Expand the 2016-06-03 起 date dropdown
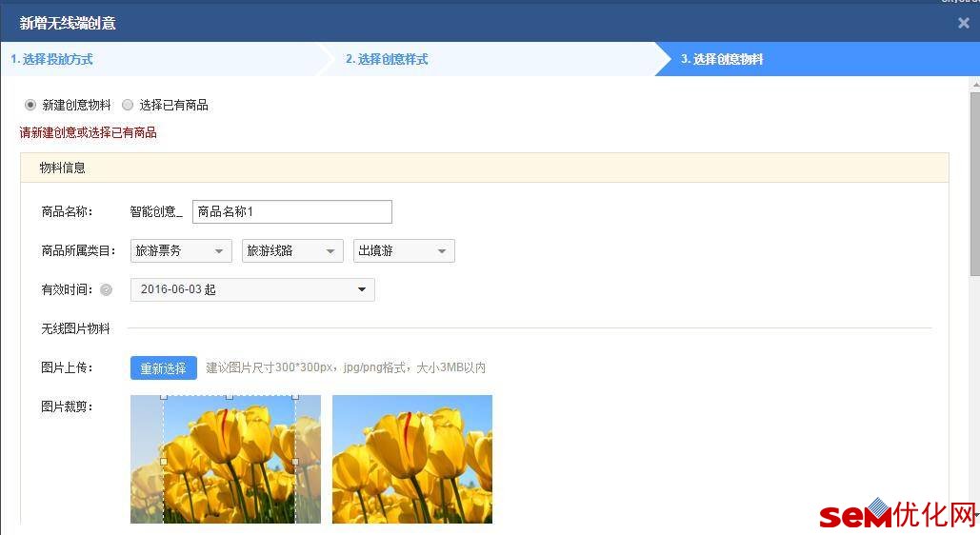Image resolution: width=980 pixels, height=535 pixels. 252,289
